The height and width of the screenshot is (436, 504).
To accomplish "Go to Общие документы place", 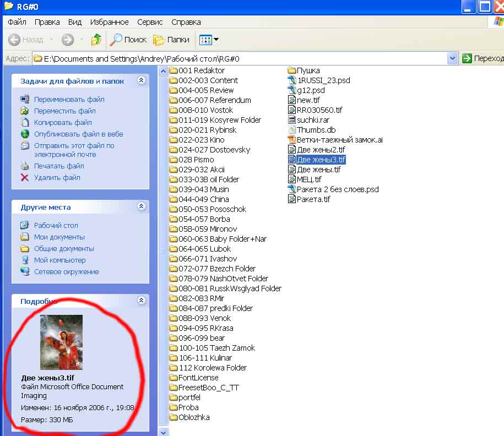I will pyautogui.click(x=64, y=249).
